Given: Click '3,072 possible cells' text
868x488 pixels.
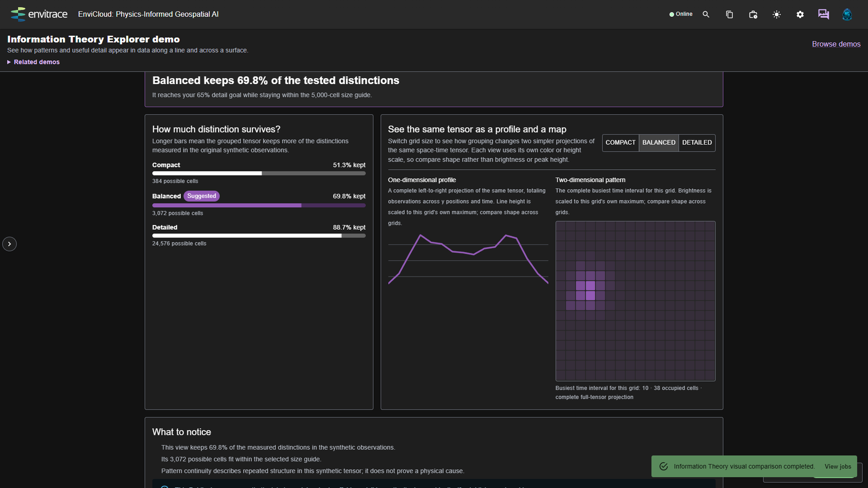Looking at the screenshot, I should [x=178, y=213].
